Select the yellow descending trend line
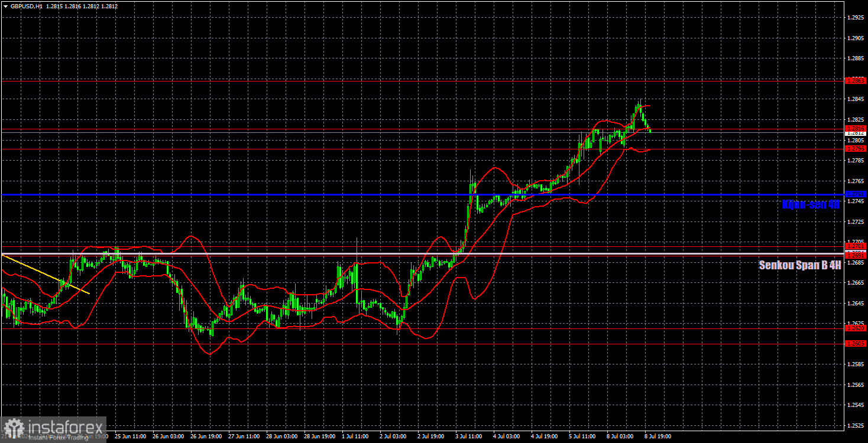The image size is (868, 443). tap(46, 273)
